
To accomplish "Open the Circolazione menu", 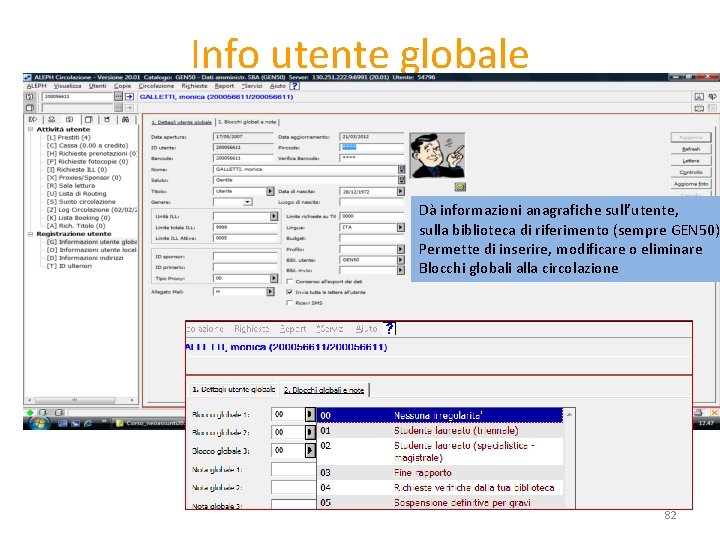I will [x=156, y=86].
